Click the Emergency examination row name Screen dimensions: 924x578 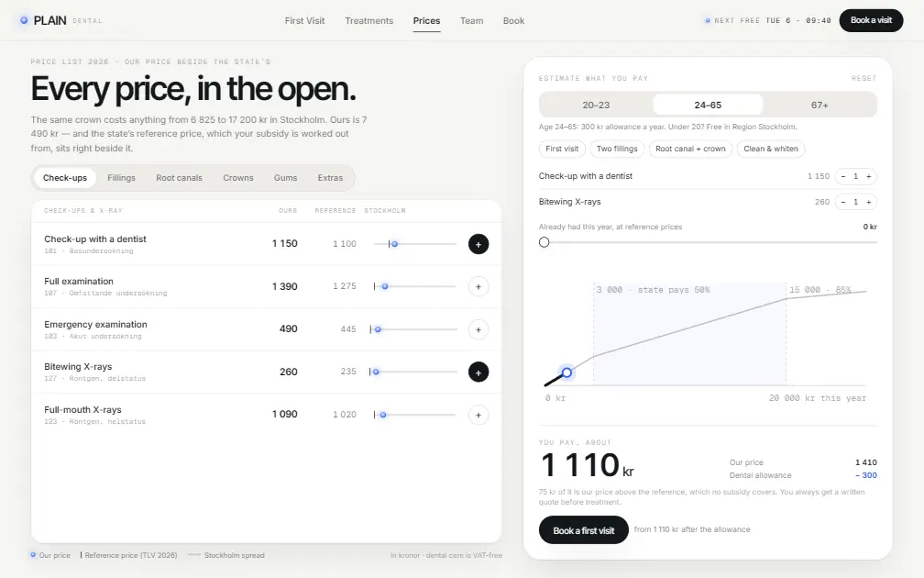click(x=95, y=325)
